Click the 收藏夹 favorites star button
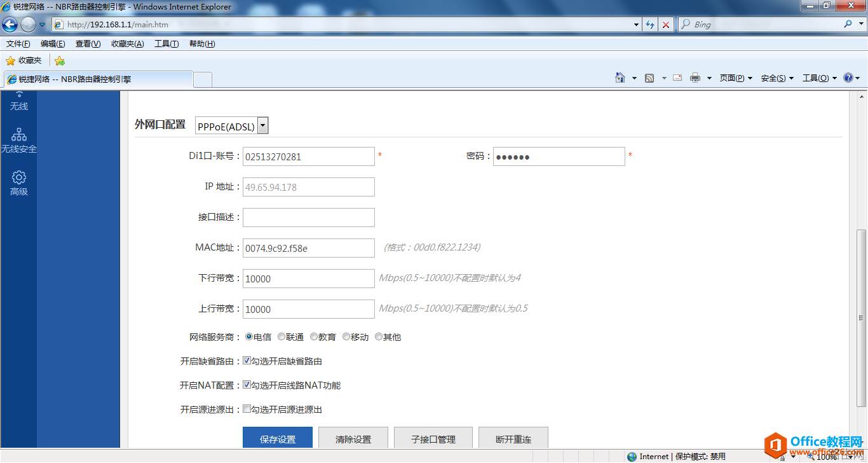This screenshot has height=463, width=868. [24, 60]
